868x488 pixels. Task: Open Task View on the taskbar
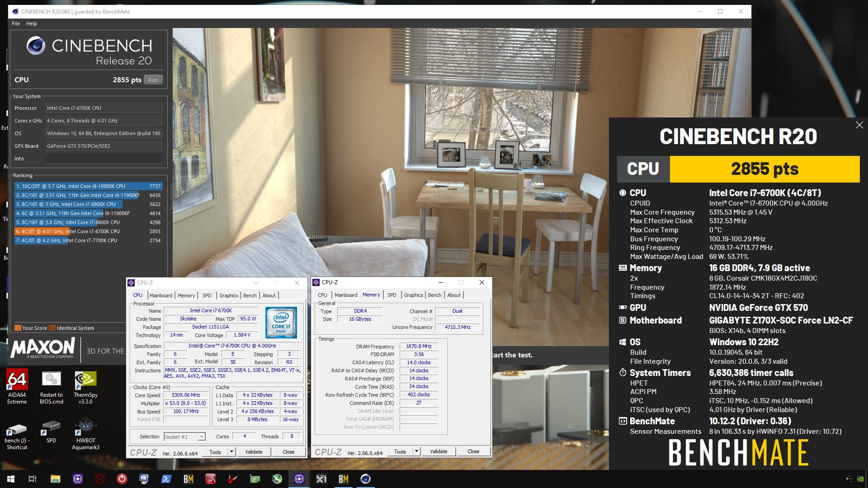tap(33, 479)
